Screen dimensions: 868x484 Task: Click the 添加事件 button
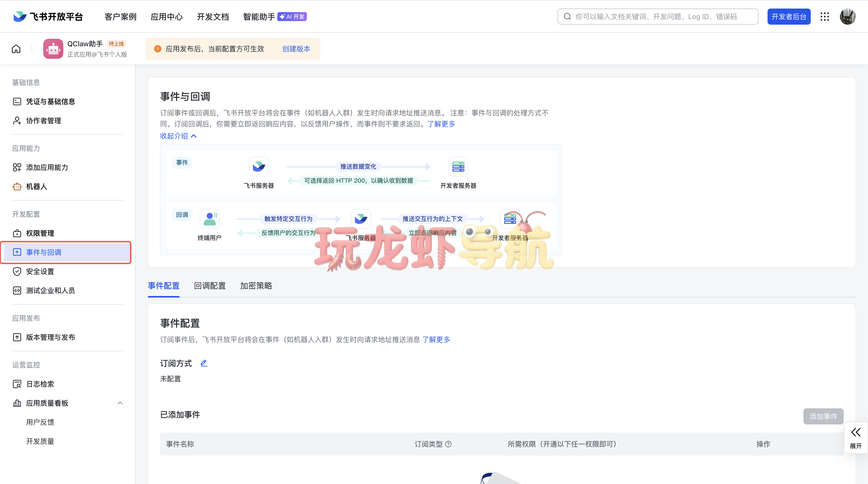pyautogui.click(x=823, y=417)
